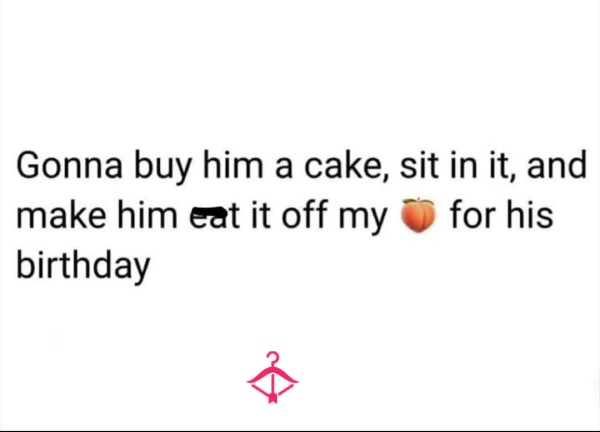Image resolution: width=600 pixels, height=432 pixels.
Task: Click the word 'birthday'
Action: (83, 267)
